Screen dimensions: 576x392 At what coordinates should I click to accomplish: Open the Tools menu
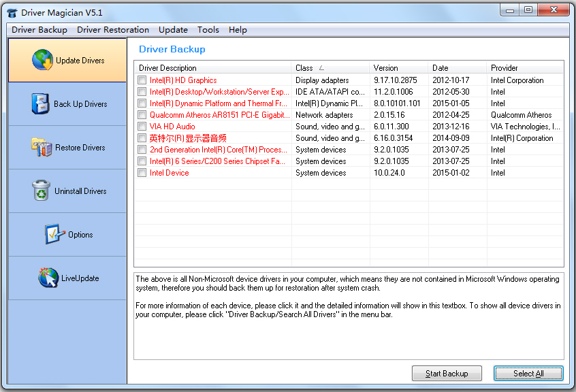(x=208, y=30)
